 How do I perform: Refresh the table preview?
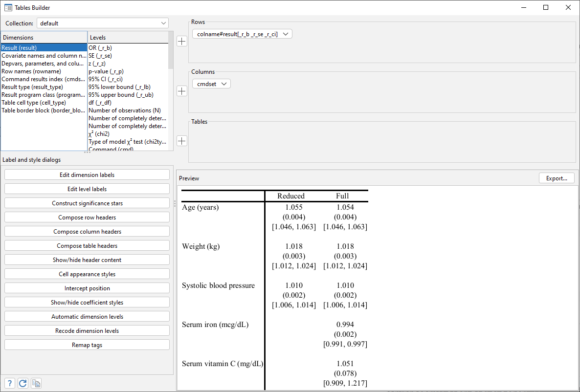point(22,383)
